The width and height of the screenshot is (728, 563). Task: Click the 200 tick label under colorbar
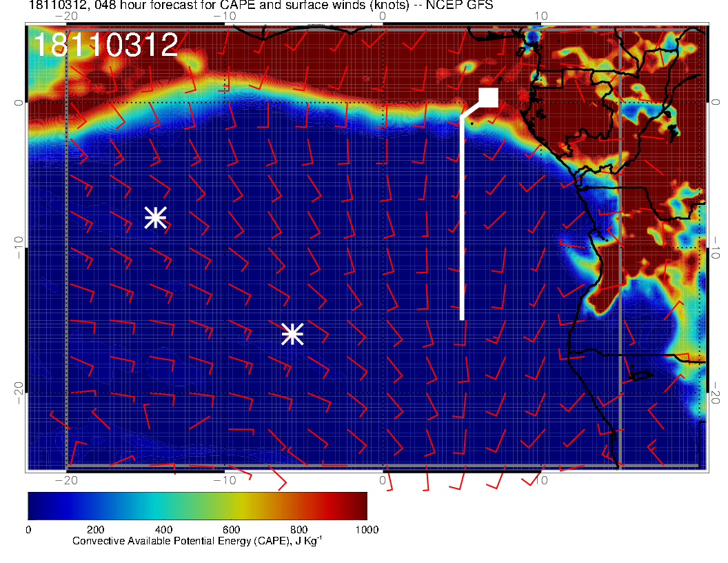(95, 530)
